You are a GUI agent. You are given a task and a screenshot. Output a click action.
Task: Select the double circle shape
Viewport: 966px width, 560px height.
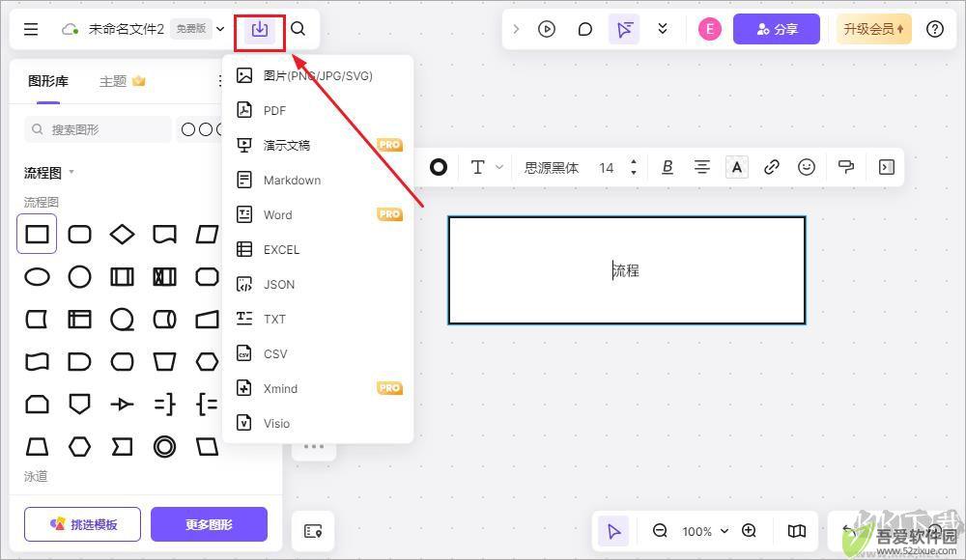[x=164, y=447]
